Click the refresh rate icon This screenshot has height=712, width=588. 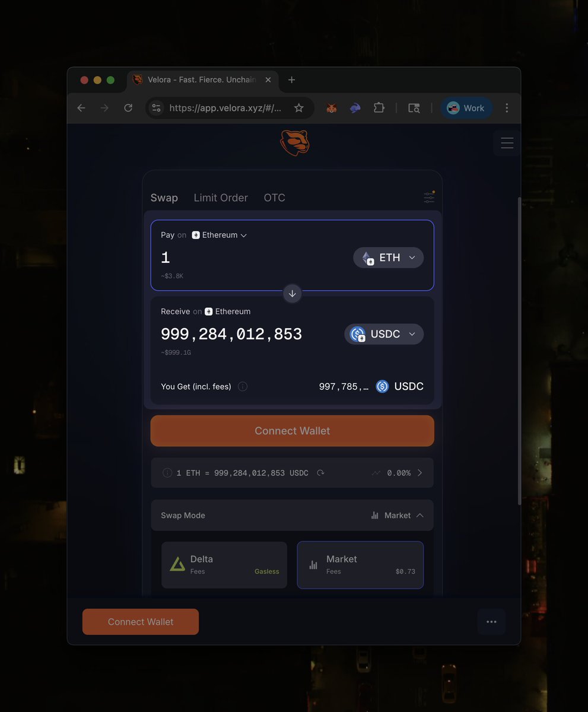coord(320,473)
